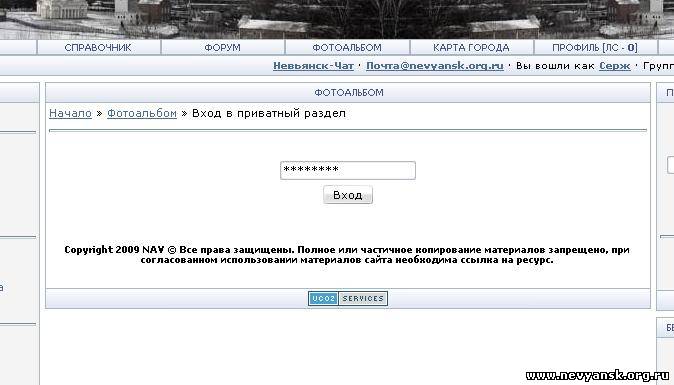This screenshot has width=674, height=385.
Task: Open the КАРТА ГОРОДА page
Action: point(471,47)
